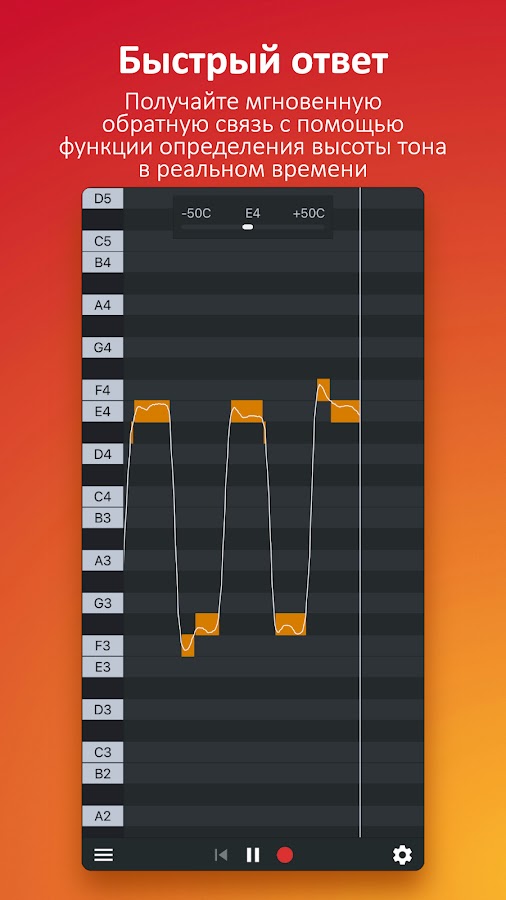The width and height of the screenshot is (506, 900).
Task: Open the hamburger menu icon
Action: (x=103, y=855)
